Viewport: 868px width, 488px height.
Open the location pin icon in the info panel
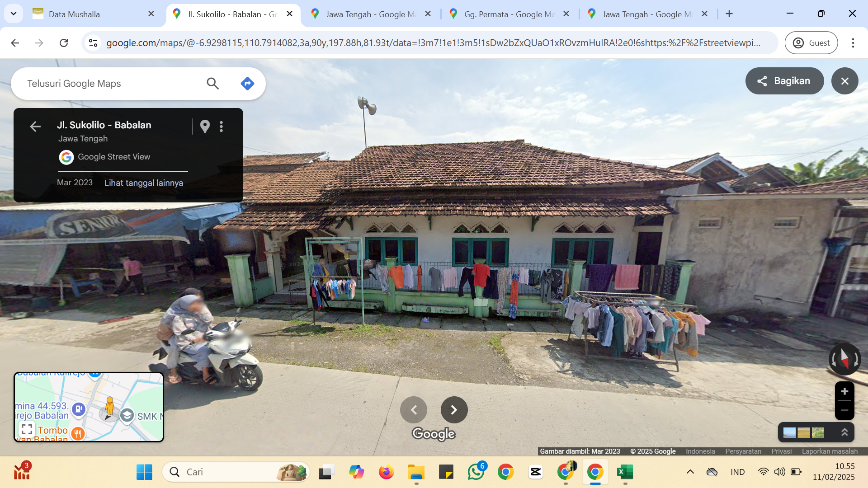pos(205,127)
